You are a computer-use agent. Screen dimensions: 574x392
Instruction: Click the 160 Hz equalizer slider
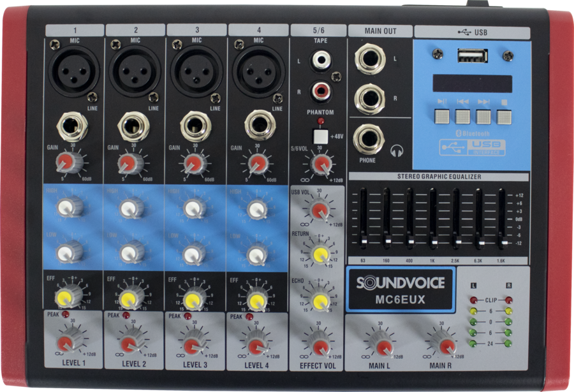click(x=387, y=219)
